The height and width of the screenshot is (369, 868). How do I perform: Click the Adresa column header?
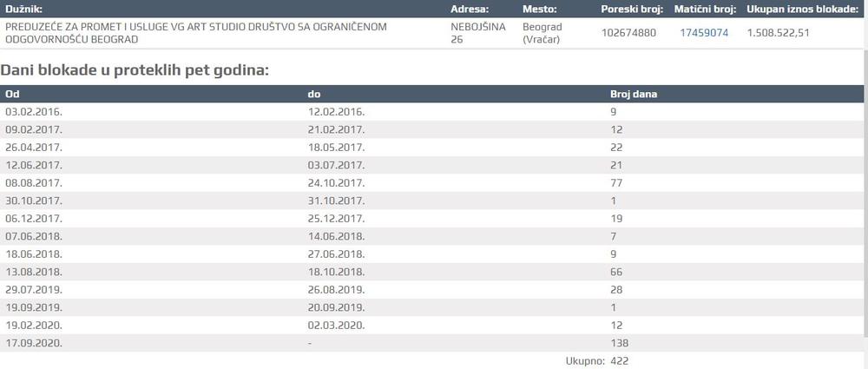pos(471,9)
